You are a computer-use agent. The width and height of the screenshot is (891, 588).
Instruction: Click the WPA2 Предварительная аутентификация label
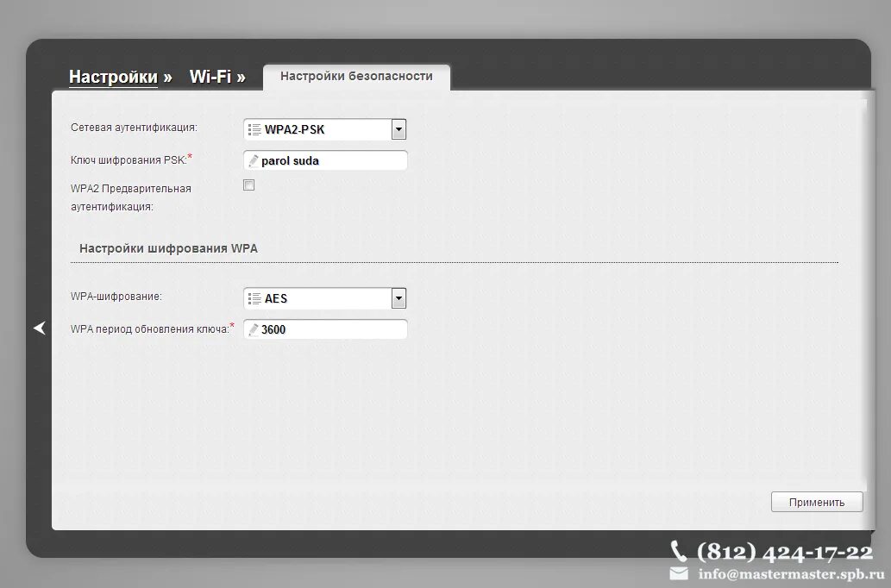coord(131,197)
